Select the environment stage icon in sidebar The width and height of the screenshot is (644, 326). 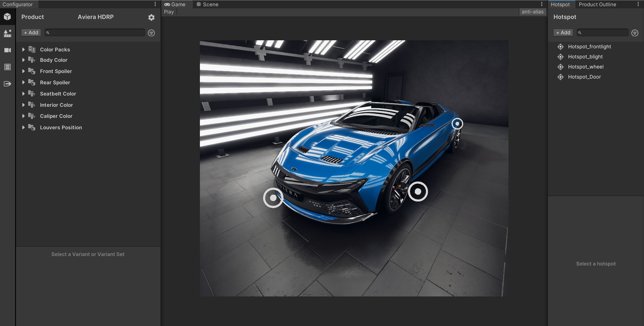pyautogui.click(x=7, y=33)
